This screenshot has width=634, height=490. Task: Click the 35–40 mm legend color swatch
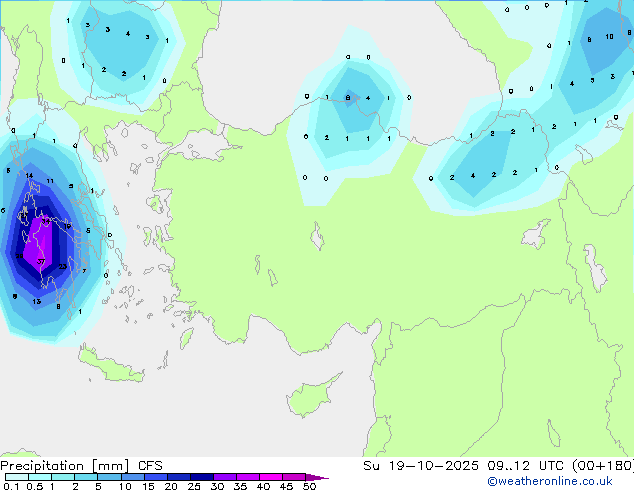click(247, 477)
